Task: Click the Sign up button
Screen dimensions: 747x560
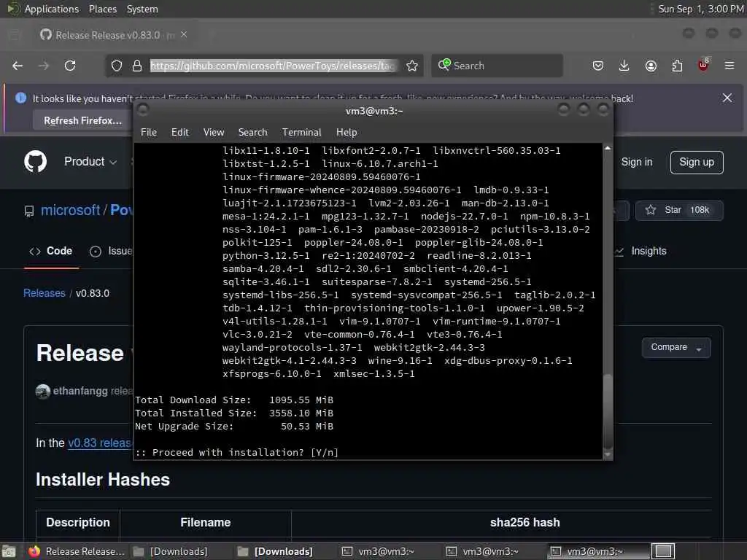Action: tap(697, 163)
